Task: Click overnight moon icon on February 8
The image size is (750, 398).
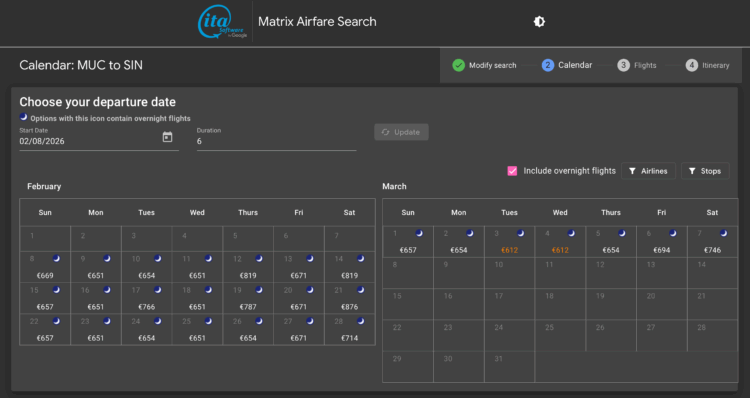Action: tap(56, 258)
